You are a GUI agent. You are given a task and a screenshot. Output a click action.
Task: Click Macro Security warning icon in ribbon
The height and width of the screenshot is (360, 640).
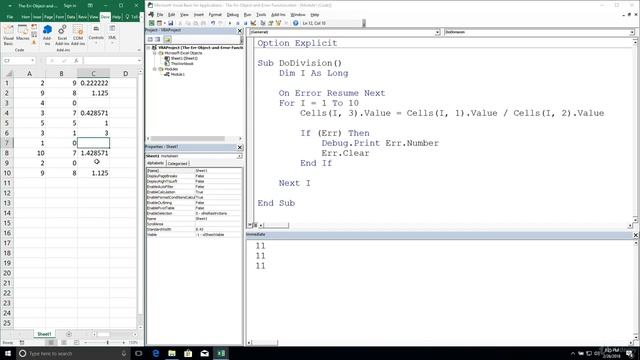coord(34,42)
